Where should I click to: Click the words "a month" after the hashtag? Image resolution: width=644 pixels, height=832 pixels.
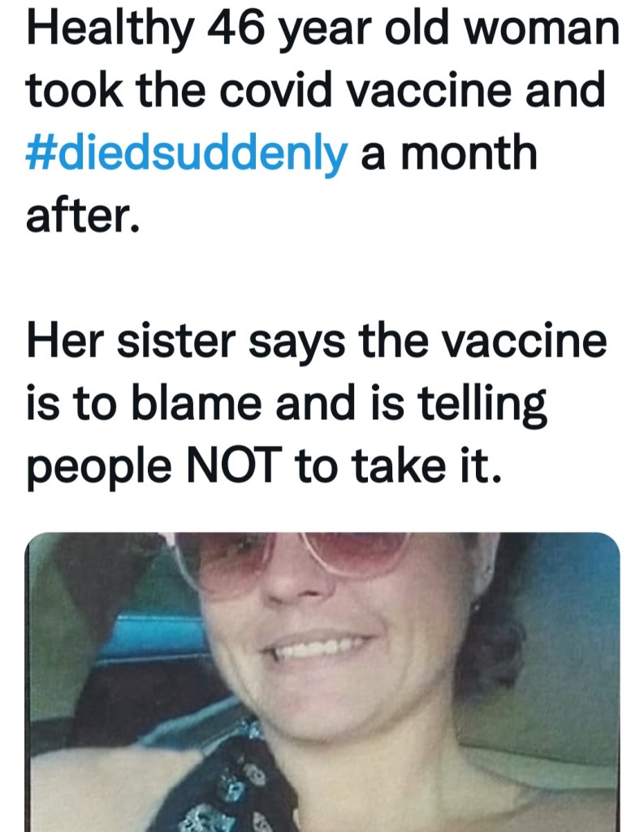[x=448, y=153]
